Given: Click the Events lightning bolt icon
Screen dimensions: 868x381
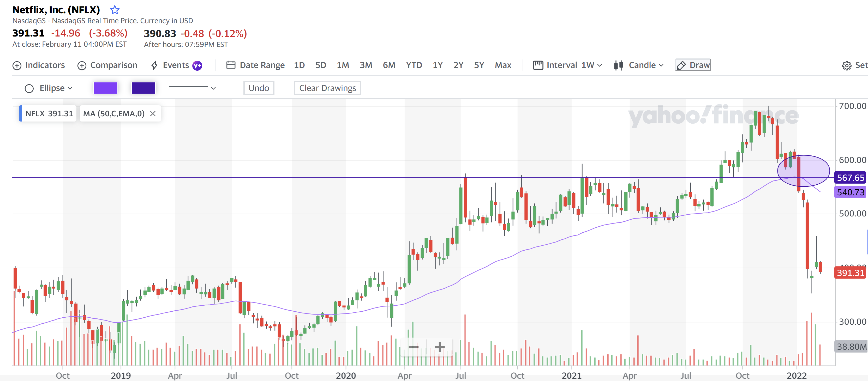Looking at the screenshot, I should (x=154, y=65).
